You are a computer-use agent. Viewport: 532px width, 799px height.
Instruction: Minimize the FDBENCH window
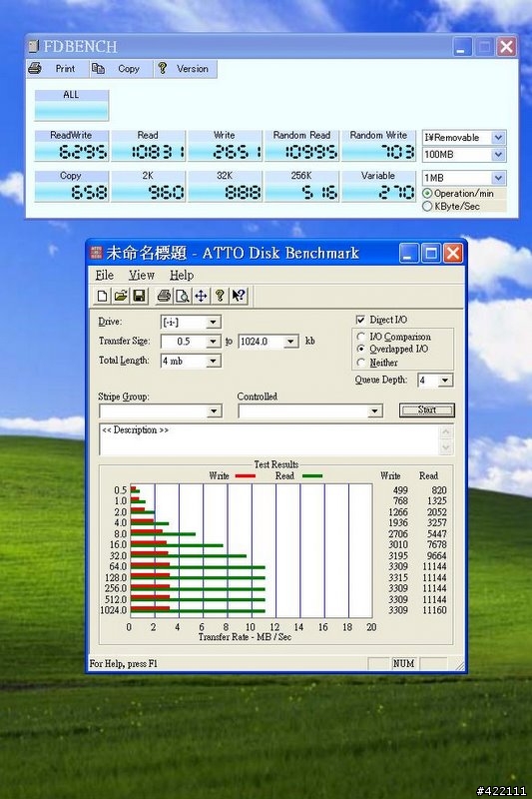[462, 47]
